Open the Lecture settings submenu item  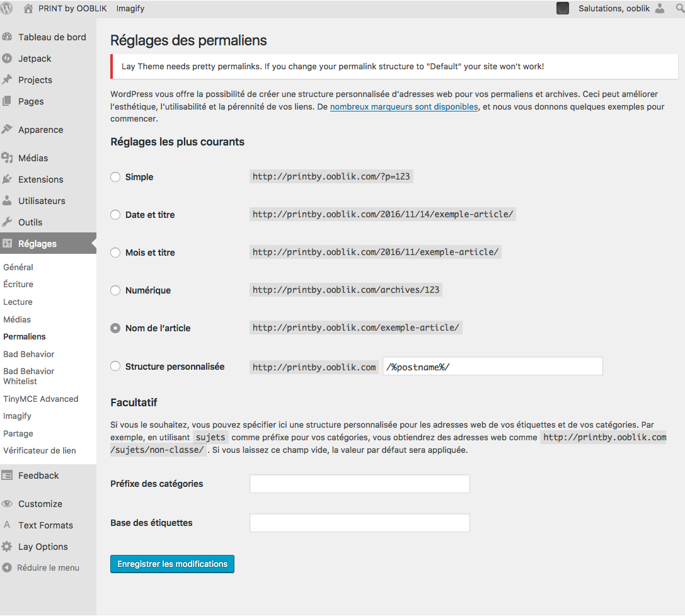pos(18,302)
